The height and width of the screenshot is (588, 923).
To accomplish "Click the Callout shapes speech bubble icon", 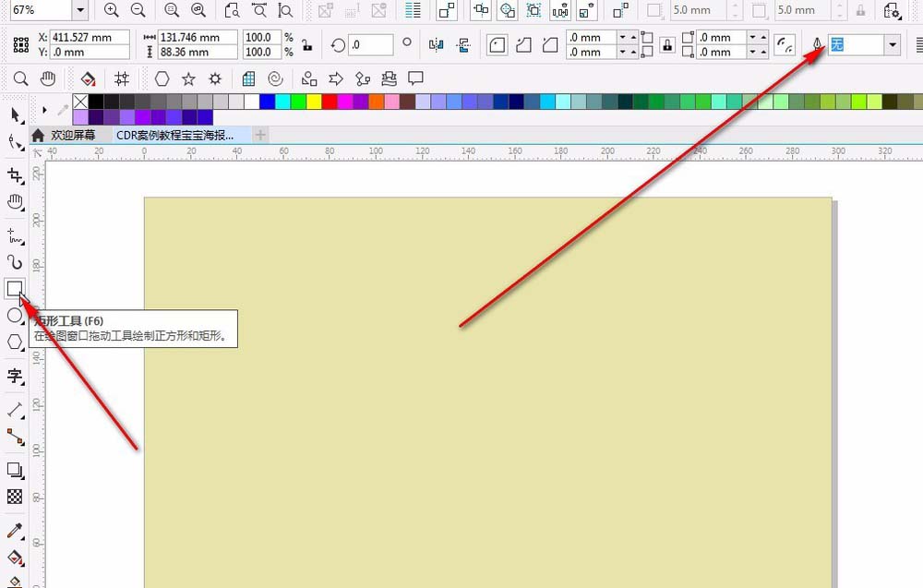I will coord(415,78).
